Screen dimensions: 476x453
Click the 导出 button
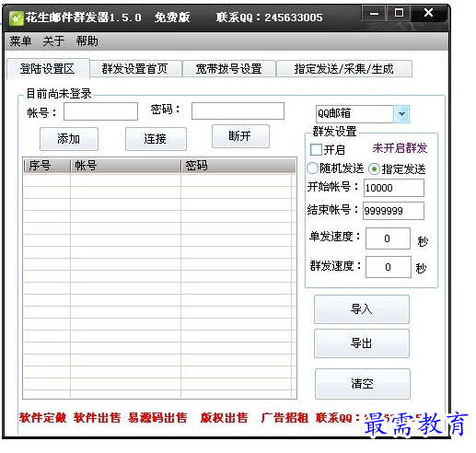coord(362,343)
